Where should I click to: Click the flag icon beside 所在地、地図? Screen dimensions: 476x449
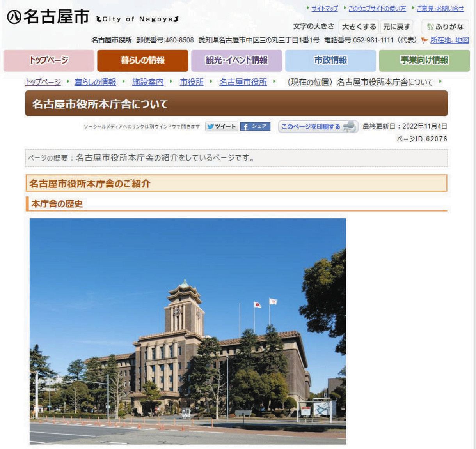(x=424, y=40)
